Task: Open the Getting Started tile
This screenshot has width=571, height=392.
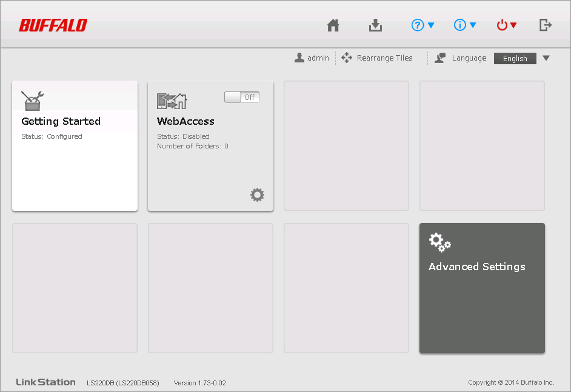Action: (x=75, y=146)
